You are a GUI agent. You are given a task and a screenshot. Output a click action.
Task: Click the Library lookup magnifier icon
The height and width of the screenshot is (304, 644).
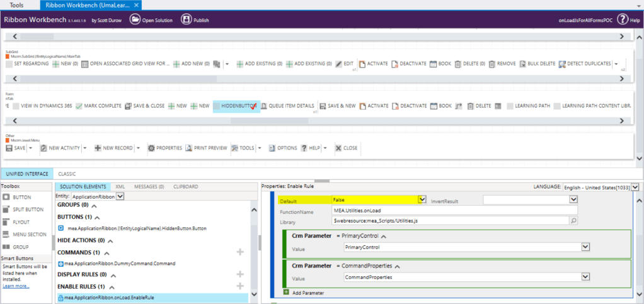click(573, 221)
